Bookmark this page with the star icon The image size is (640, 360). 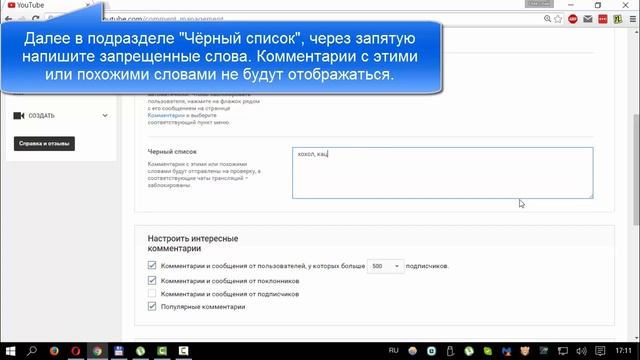558,19
